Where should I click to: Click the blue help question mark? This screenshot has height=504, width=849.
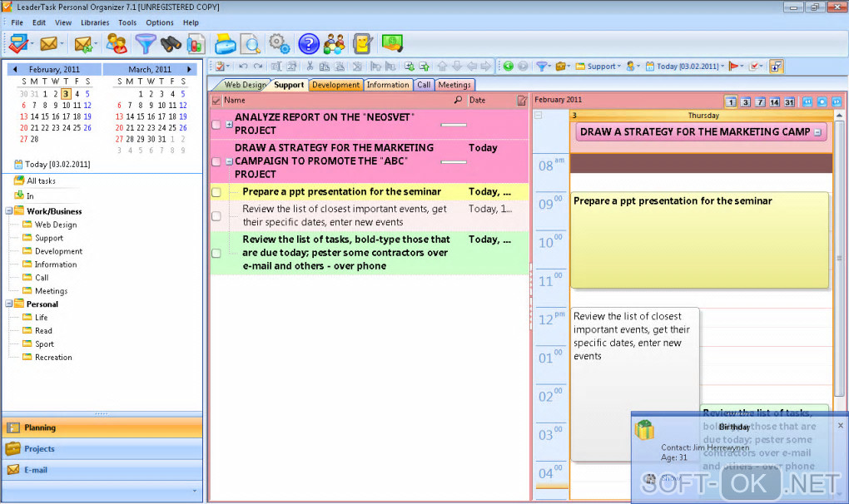309,44
